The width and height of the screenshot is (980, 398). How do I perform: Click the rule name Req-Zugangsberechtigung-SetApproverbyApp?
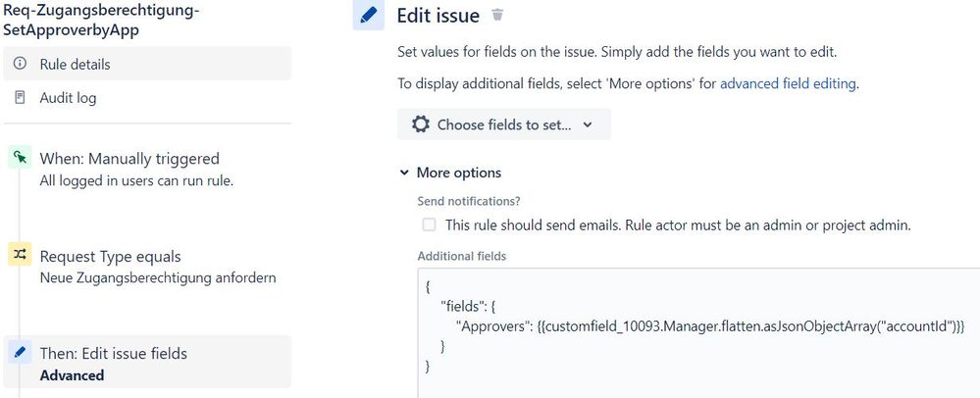(x=102, y=21)
